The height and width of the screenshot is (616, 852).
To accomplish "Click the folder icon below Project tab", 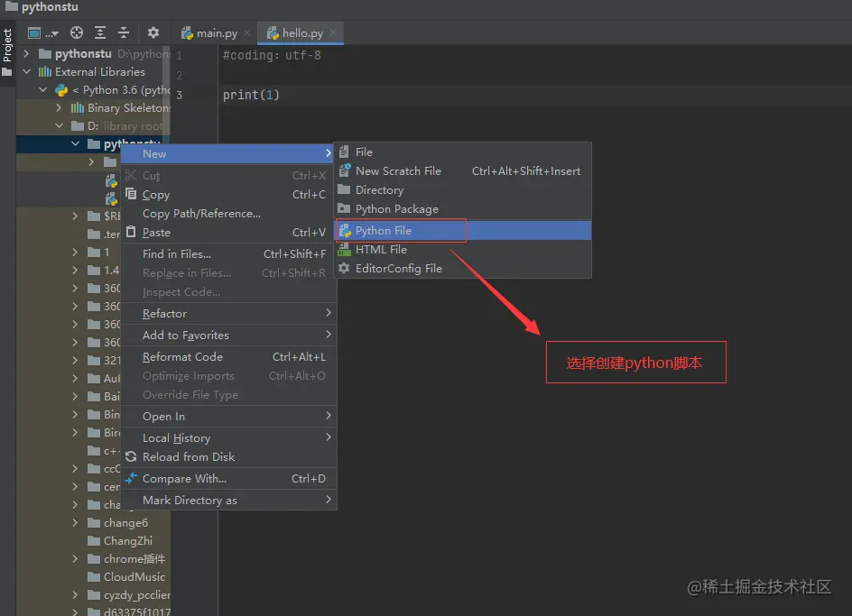I will coord(7,72).
